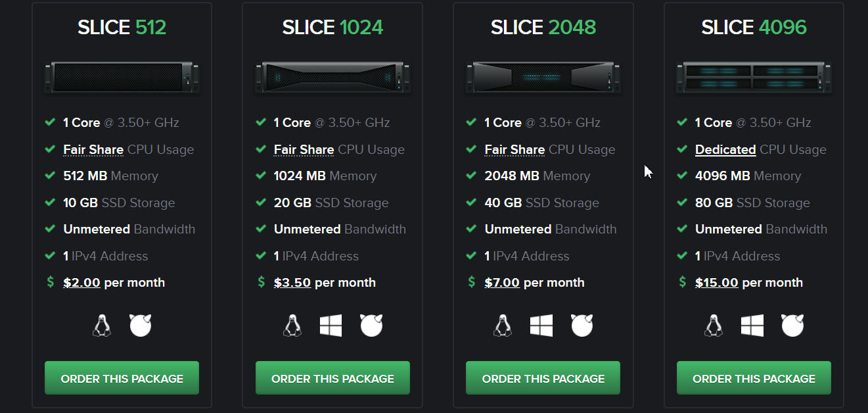The width and height of the screenshot is (868, 413).
Task: Click the Linux penguin icon under Slice 2048
Action: [x=503, y=325]
